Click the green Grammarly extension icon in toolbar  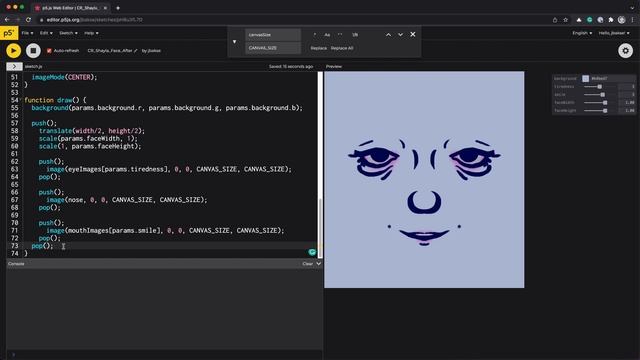point(589,20)
